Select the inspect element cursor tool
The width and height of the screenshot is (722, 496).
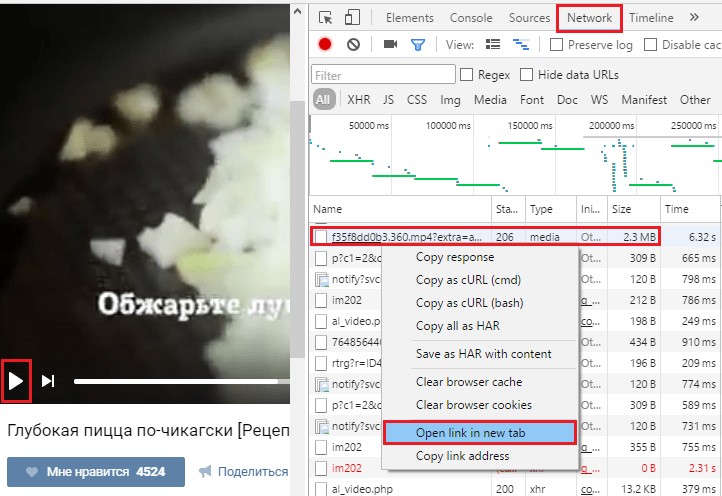(x=326, y=18)
